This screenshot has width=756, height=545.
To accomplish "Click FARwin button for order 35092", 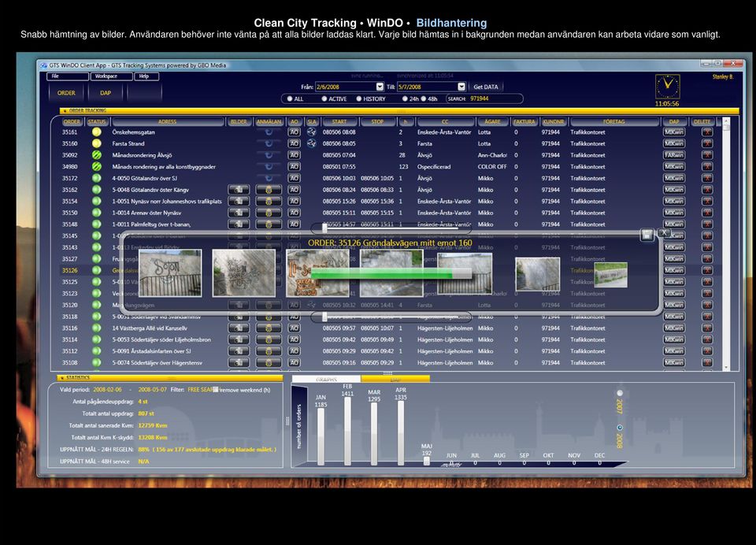I will coord(673,155).
